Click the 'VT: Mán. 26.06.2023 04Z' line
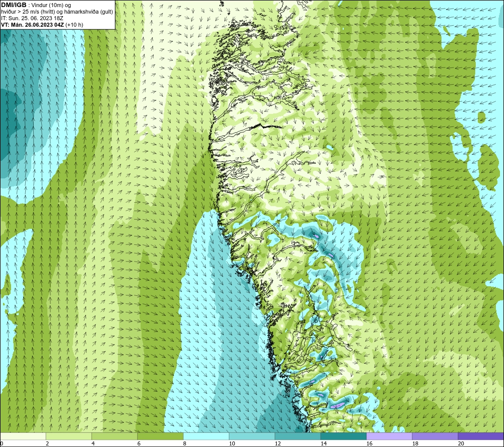 [32, 25]
